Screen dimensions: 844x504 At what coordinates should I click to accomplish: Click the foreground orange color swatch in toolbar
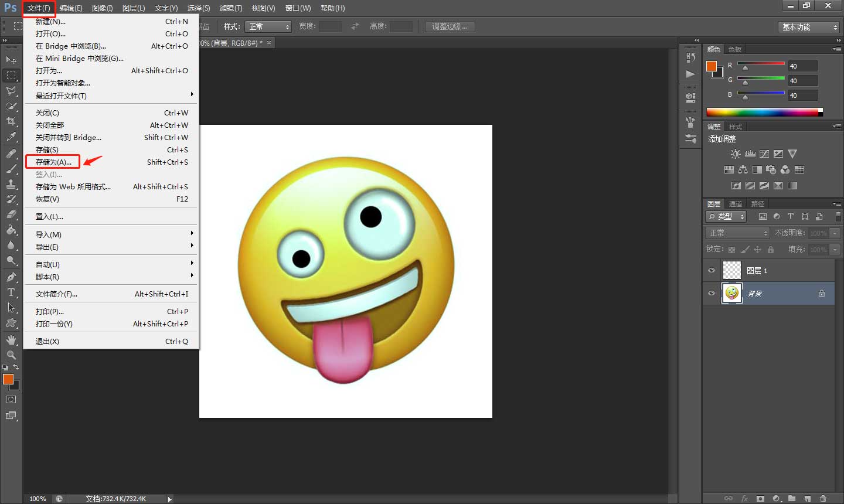click(8, 379)
